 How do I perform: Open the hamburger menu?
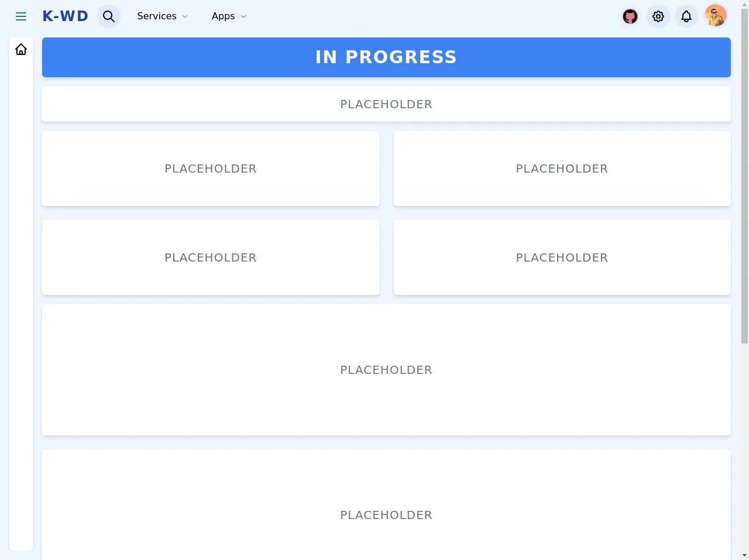pyautogui.click(x=21, y=16)
